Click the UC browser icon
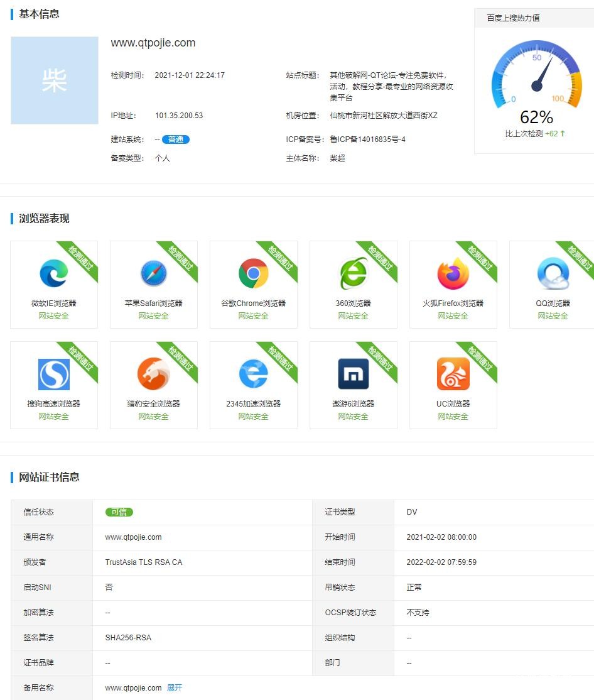 point(453,374)
